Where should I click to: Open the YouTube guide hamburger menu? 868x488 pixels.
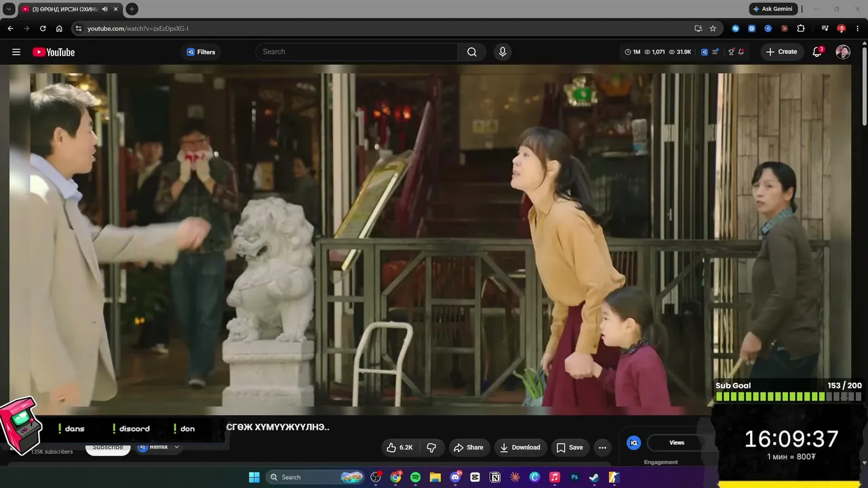point(16,52)
